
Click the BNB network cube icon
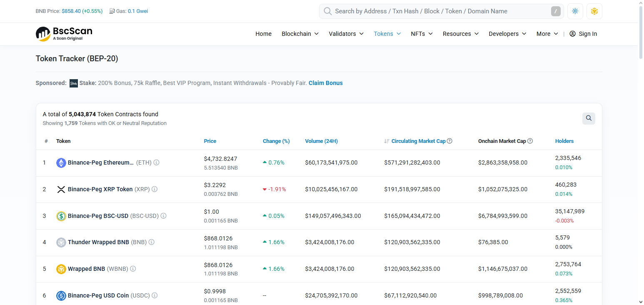point(594,11)
